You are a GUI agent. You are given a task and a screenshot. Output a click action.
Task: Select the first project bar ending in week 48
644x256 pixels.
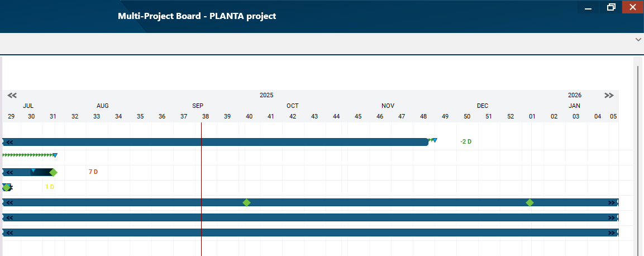pos(223,142)
